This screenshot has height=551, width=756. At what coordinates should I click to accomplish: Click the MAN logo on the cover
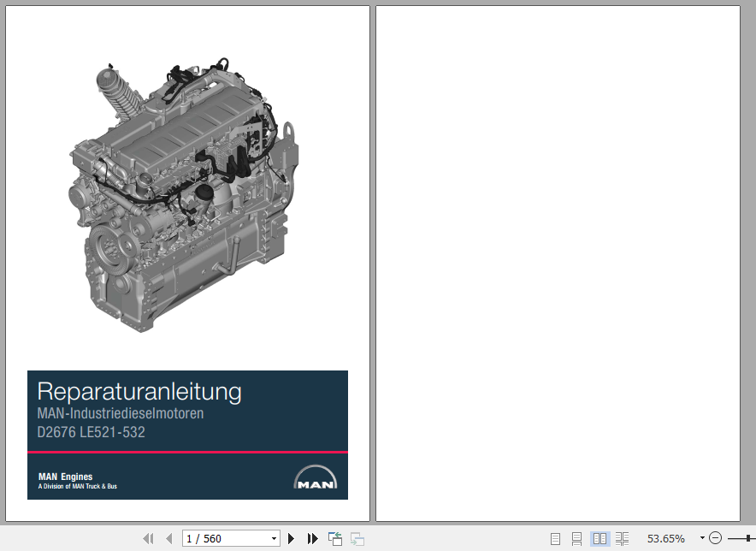(316, 477)
